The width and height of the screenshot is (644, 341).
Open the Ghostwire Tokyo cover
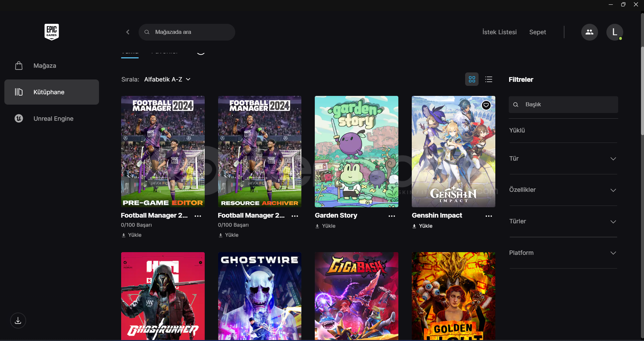tap(260, 296)
